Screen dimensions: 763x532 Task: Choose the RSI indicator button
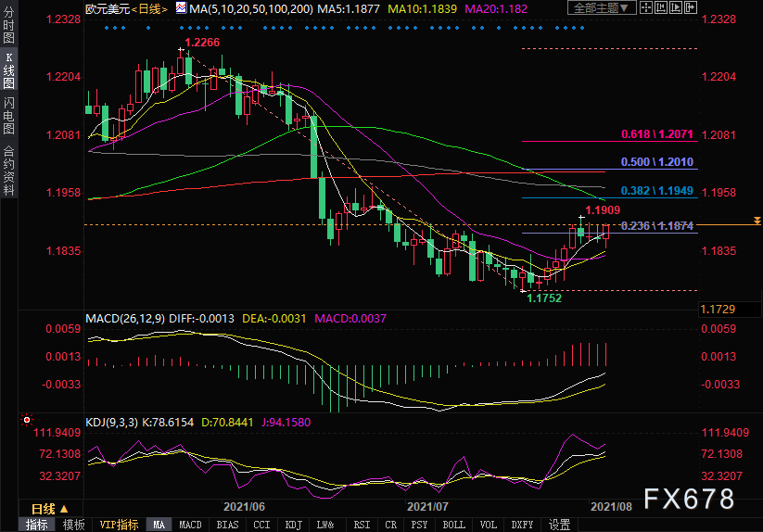tap(362, 525)
